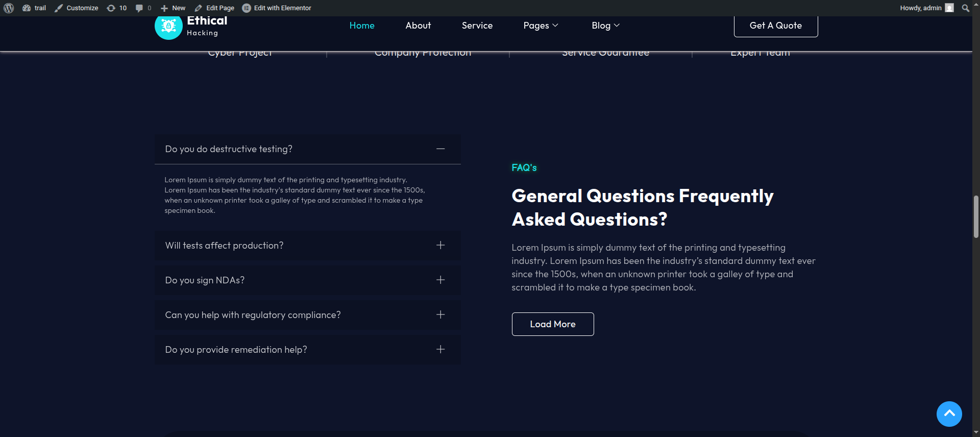980x437 pixels.
Task: Click the Get A Quote button
Action: click(x=775, y=26)
